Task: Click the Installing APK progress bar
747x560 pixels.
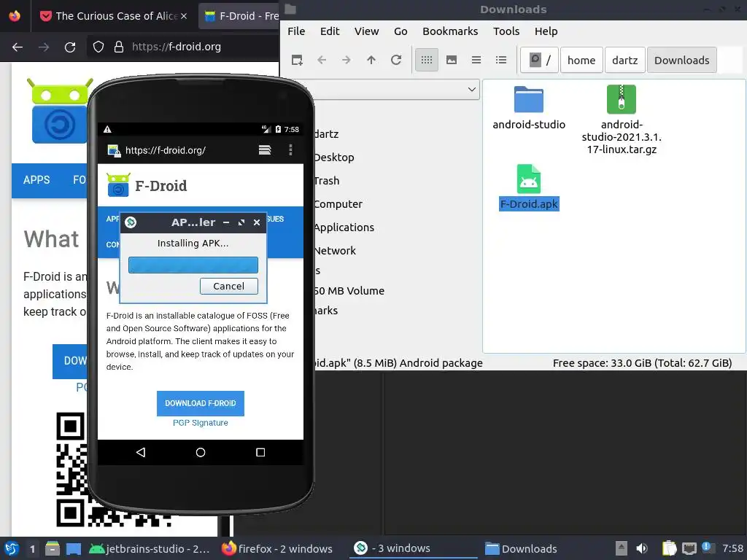Action: click(193, 265)
